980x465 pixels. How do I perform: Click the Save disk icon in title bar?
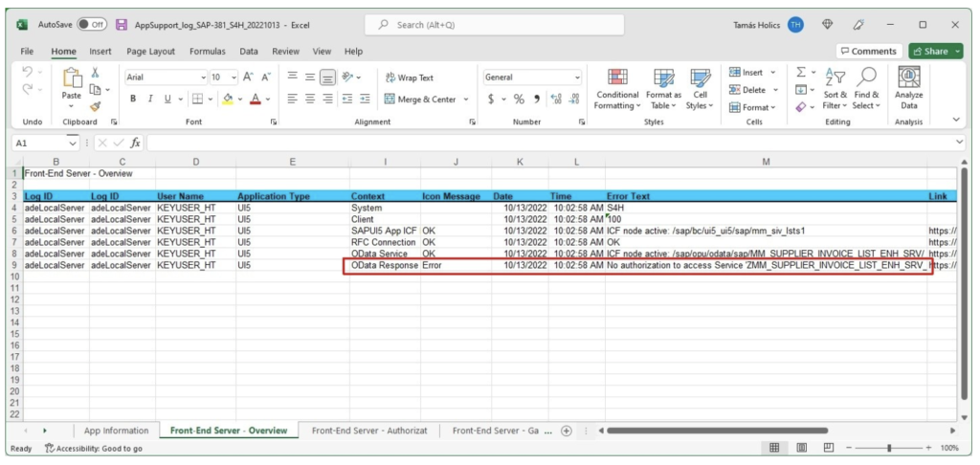pos(122,25)
